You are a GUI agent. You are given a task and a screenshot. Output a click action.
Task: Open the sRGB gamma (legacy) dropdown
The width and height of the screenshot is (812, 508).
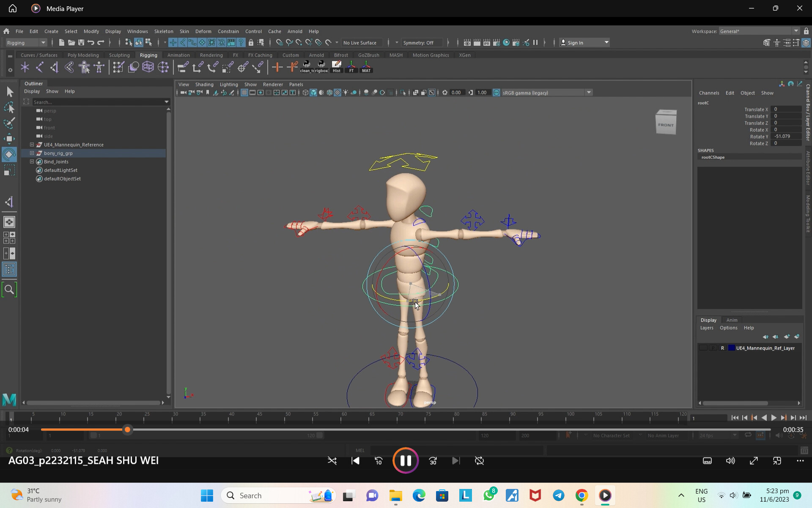click(589, 92)
